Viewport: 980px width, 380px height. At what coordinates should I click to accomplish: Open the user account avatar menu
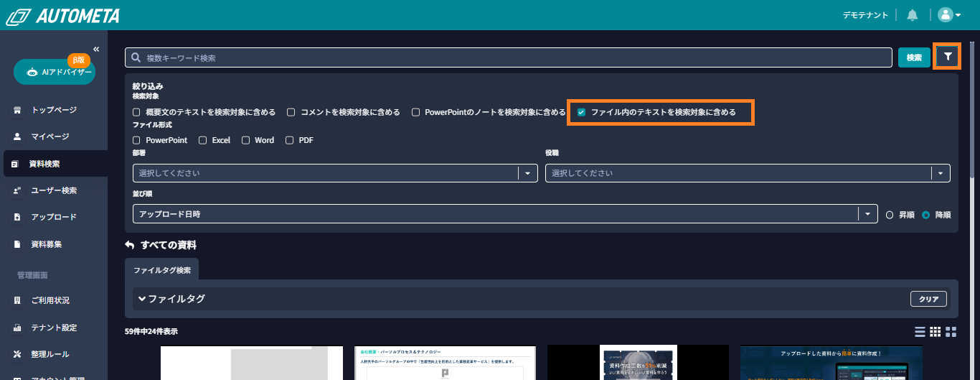click(x=948, y=15)
